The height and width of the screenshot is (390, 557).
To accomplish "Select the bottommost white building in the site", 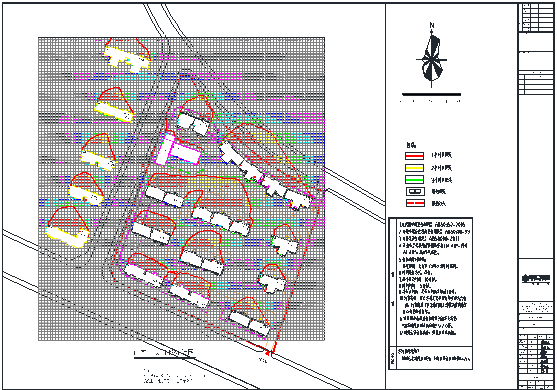I will (249, 324).
